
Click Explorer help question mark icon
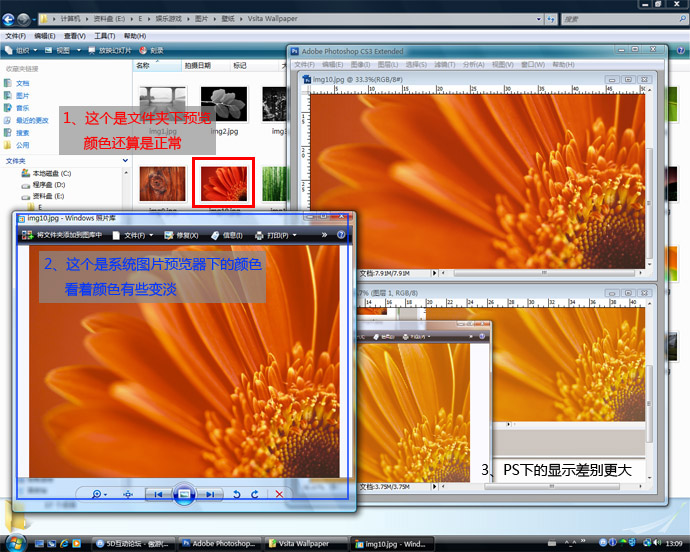(680, 51)
